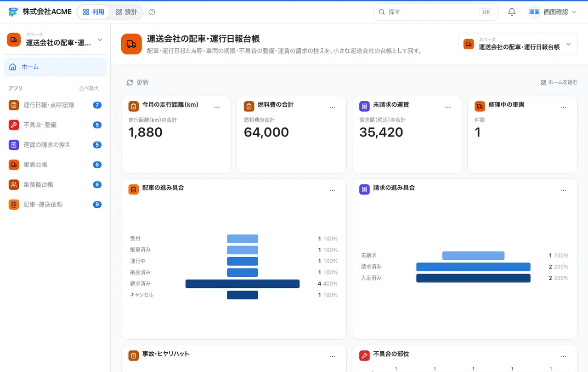
Task: Open options menu on 今月の走行距離 card
Action: [217, 107]
